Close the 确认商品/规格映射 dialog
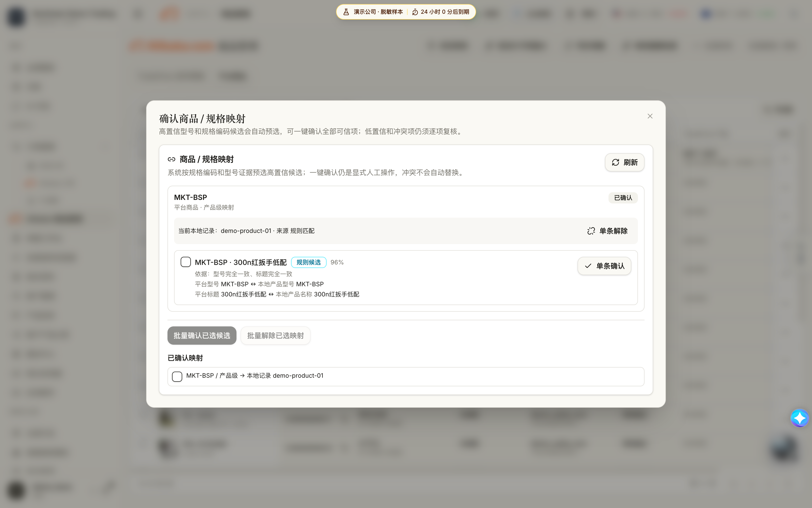This screenshot has height=508, width=812. point(650,116)
